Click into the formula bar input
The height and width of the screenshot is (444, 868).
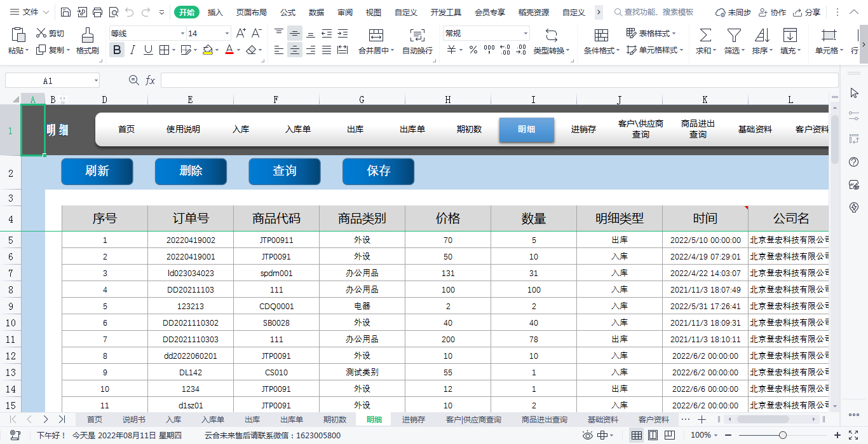click(499, 80)
